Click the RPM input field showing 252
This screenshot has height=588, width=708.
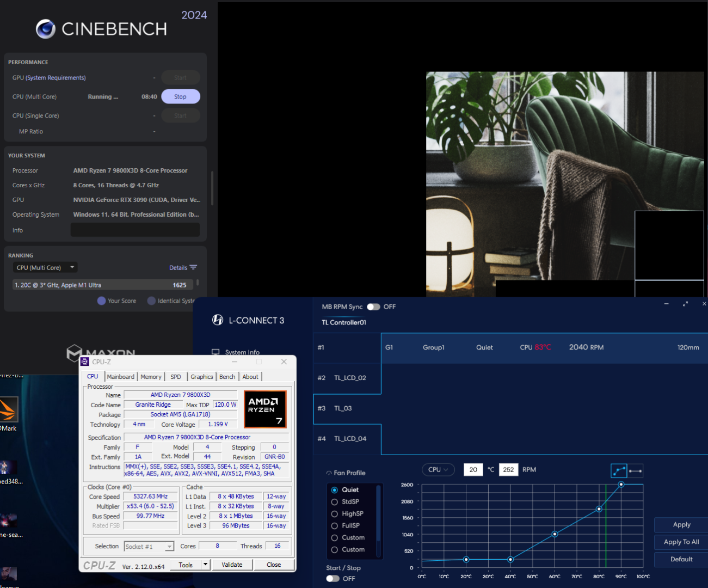pyautogui.click(x=509, y=469)
